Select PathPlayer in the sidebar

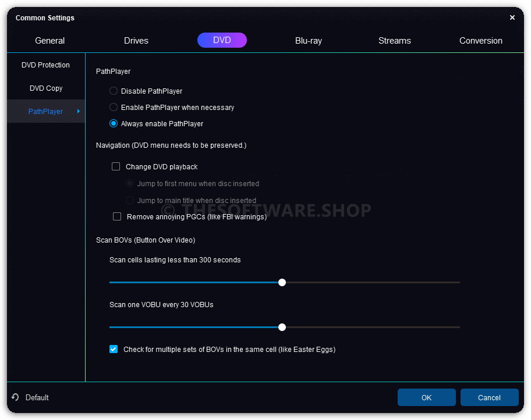click(x=46, y=111)
